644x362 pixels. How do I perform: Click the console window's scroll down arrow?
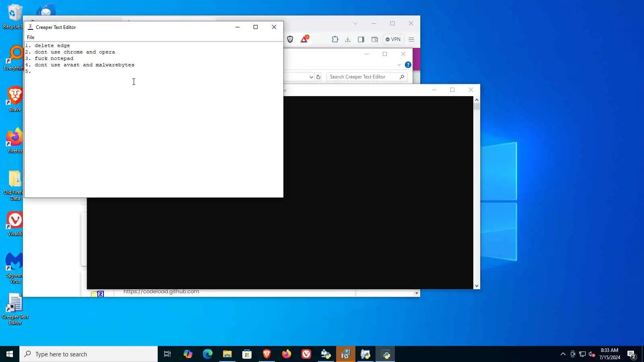click(477, 286)
